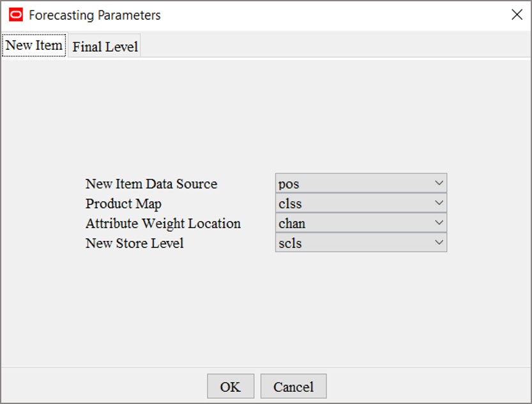Click the New Store Level label
The width and height of the screenshot is (532, 404).
[133, 243]
